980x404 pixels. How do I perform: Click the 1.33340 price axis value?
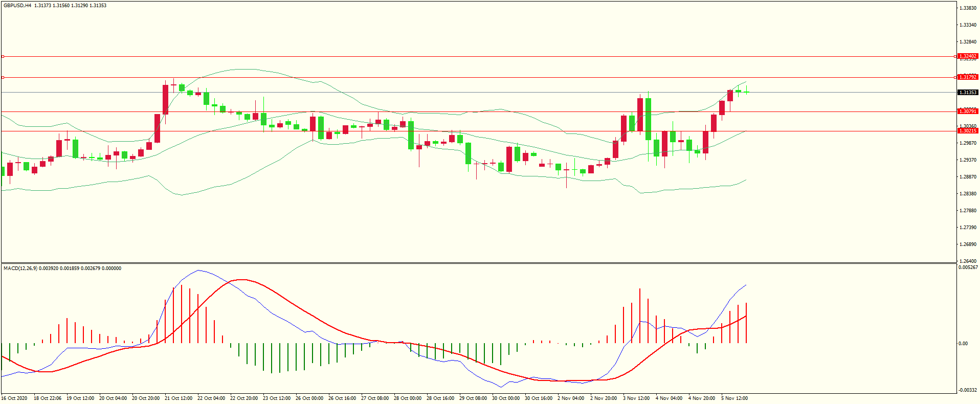[x=968, y=25]
